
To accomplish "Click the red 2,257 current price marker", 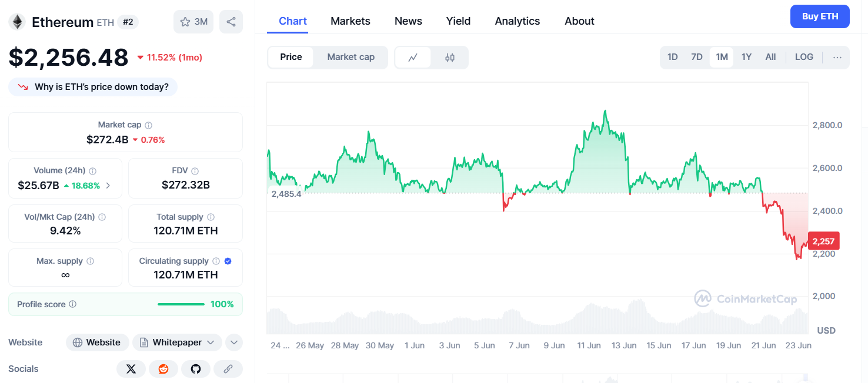I will 824,241.
